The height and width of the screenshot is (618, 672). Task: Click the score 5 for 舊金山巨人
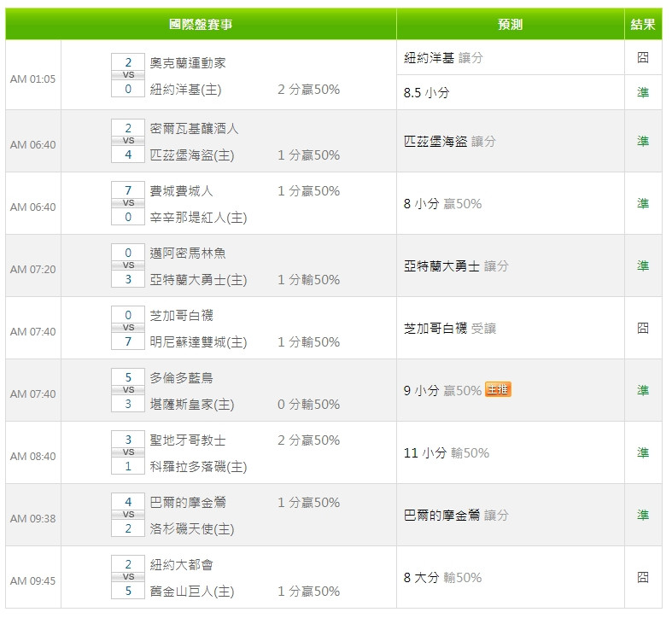click(128, 591)
